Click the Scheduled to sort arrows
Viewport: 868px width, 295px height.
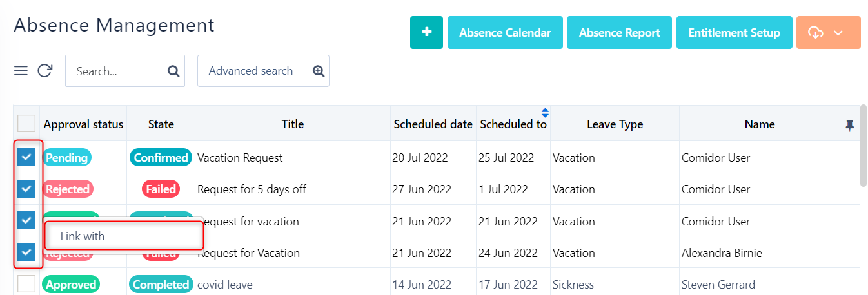(545, 113)
